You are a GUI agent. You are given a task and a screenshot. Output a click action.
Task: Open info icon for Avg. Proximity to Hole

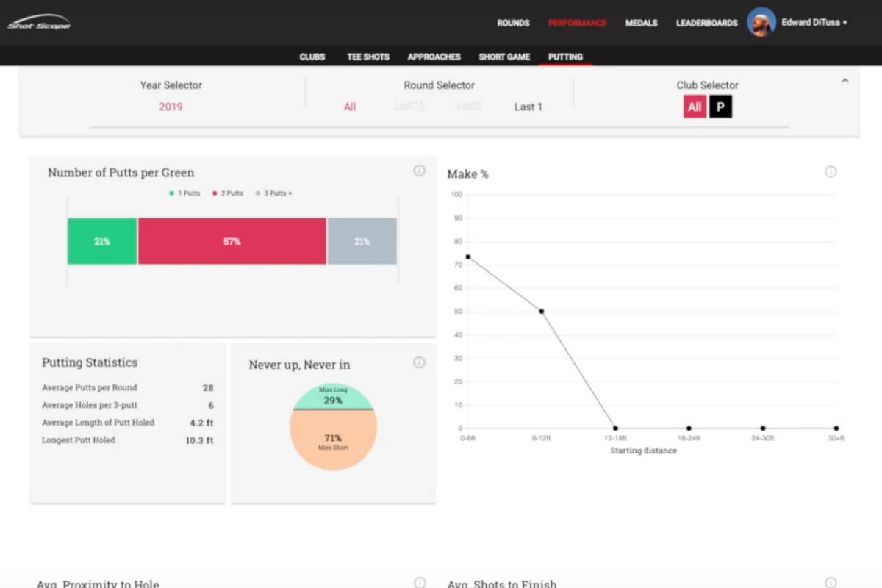point(419,582)
